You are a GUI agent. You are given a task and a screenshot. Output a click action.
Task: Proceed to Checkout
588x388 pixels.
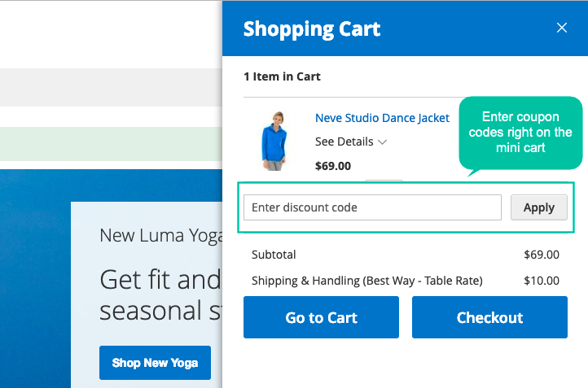489,317
